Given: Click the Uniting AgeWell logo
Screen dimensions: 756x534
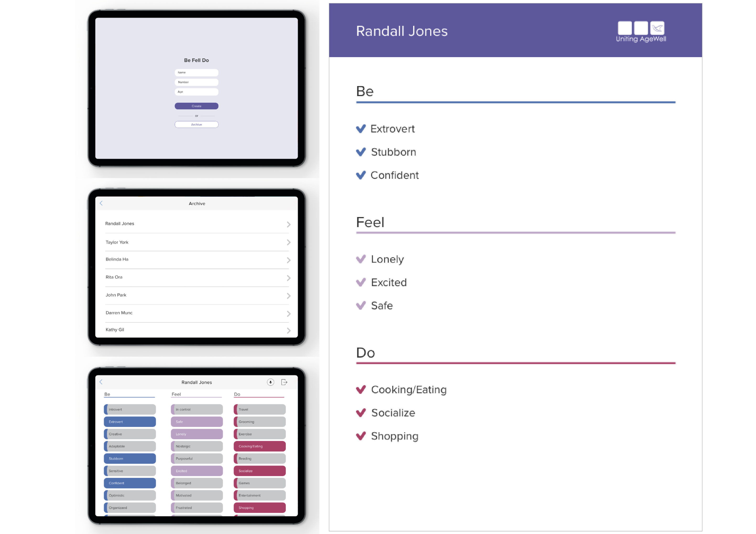Looking at the screenshot, I should pyautogui.click(x=641, y=32).
